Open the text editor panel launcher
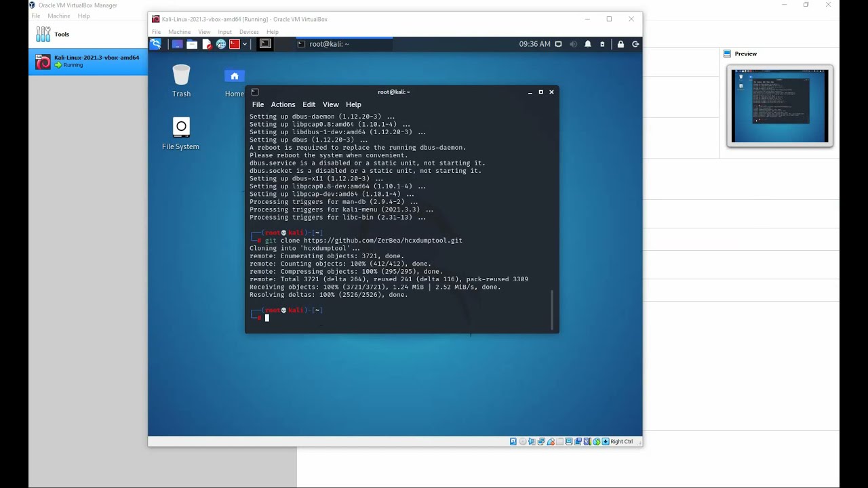The width and height of the screenshot is (868, 488). 207,44
